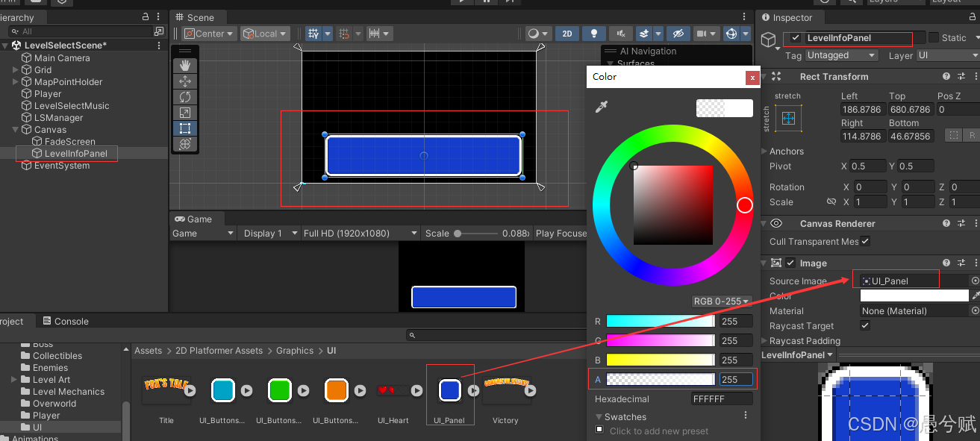Click the Alpha channel slider
980x441 pixels.
pyautogui.click(x=661, y=379)
